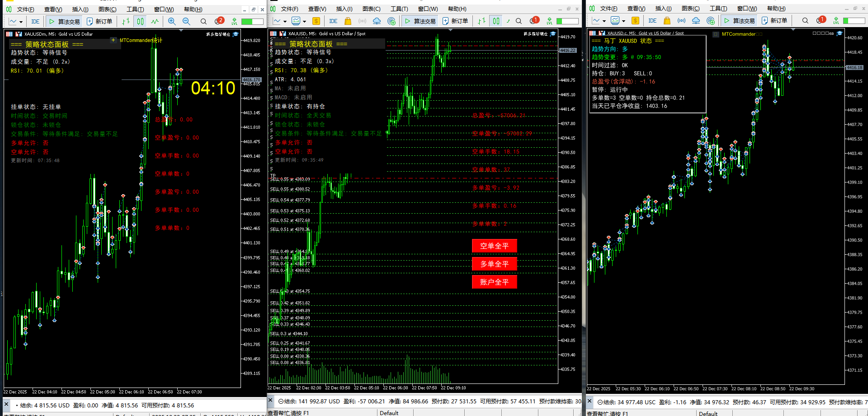Open the 工具(T) menu in middle window
The image size is (868, 416).
(x=399, y=9)
